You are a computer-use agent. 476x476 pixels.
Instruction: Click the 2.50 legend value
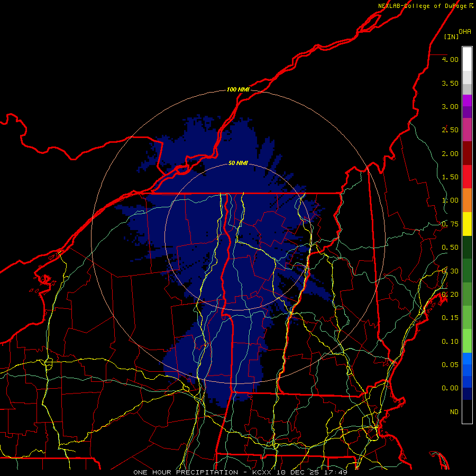tap(450, 130)
